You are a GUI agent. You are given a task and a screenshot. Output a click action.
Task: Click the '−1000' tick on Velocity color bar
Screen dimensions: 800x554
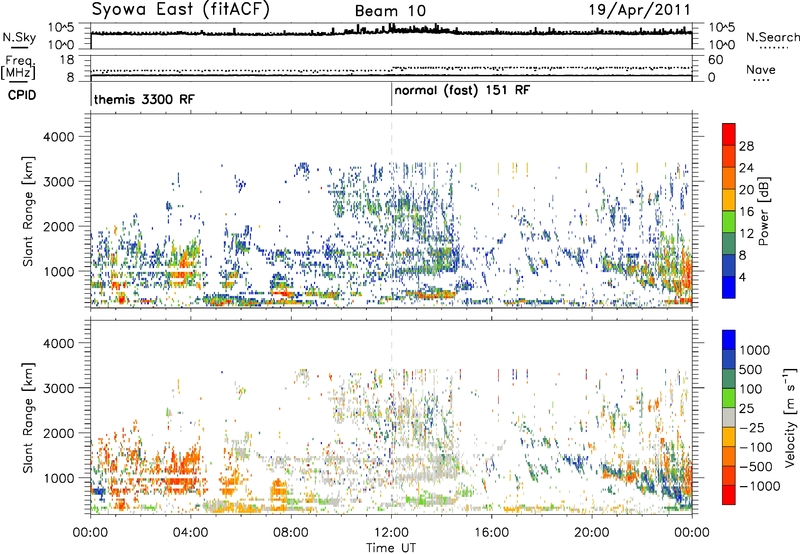760,486
